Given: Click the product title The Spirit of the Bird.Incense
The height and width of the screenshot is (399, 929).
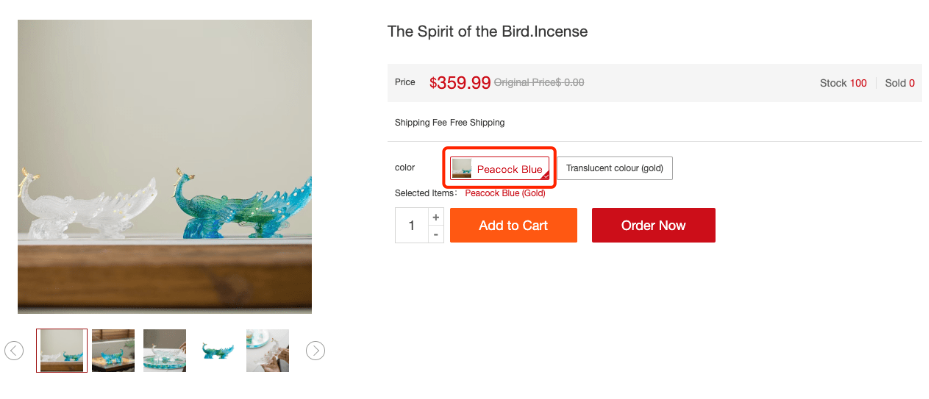Looking at the screenshot, I should [488, 31].
